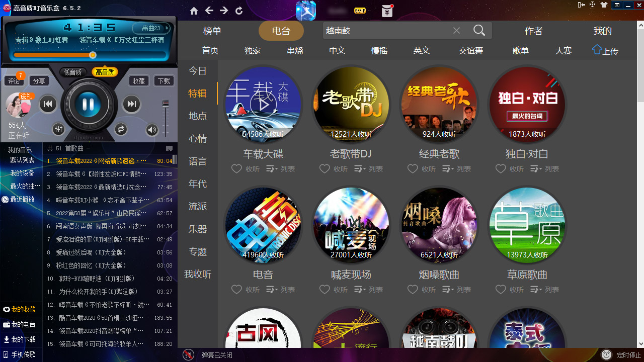Toggle repeat mode in the player
This screenshot has height=362, width=644.
121,129
